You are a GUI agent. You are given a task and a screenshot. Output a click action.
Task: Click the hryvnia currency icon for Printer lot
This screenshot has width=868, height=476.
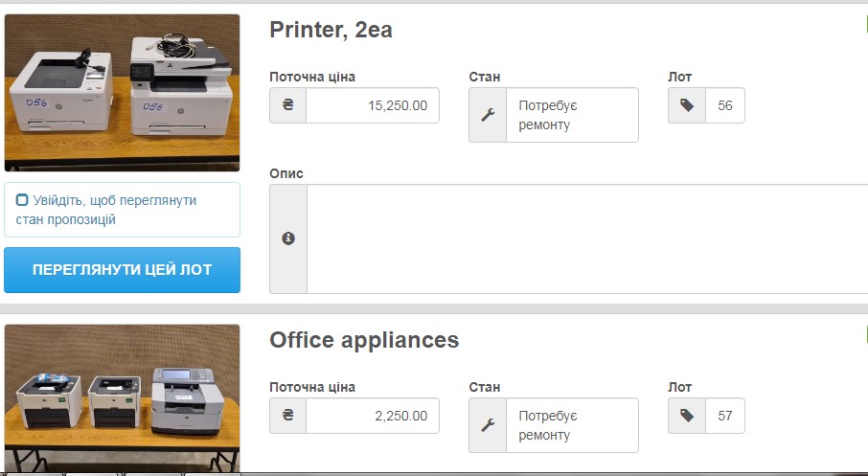pos(287,105)
